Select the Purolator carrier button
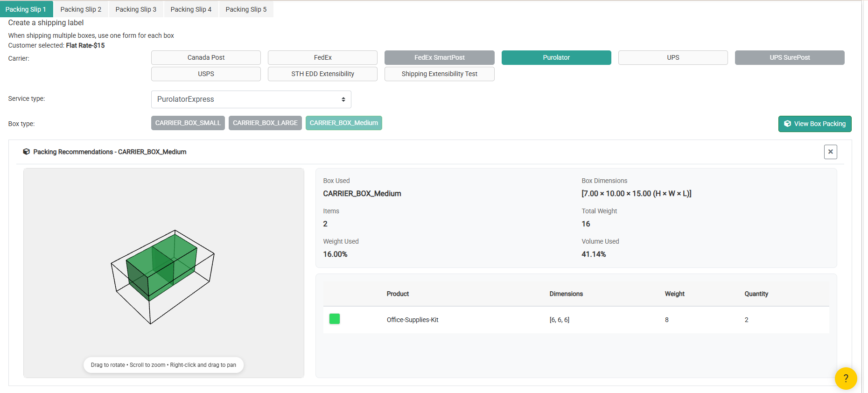Image resolution: width=868 pixels, height=393 pixels. [x=556, y=57]
